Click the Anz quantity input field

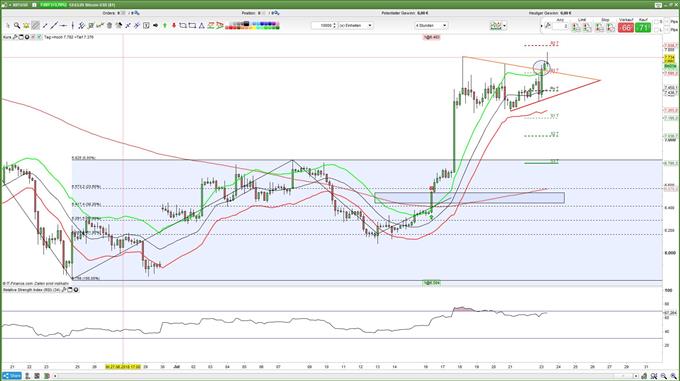560,26
